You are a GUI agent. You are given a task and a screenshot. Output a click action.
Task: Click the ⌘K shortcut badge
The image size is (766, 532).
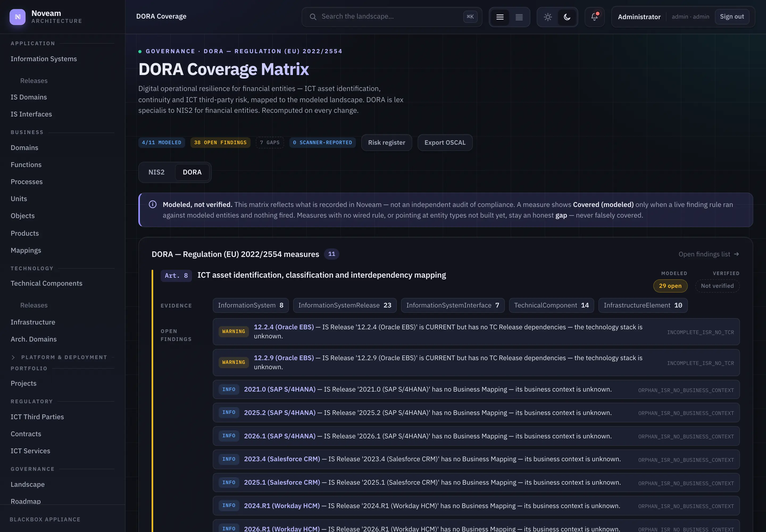tap(470, 17)
